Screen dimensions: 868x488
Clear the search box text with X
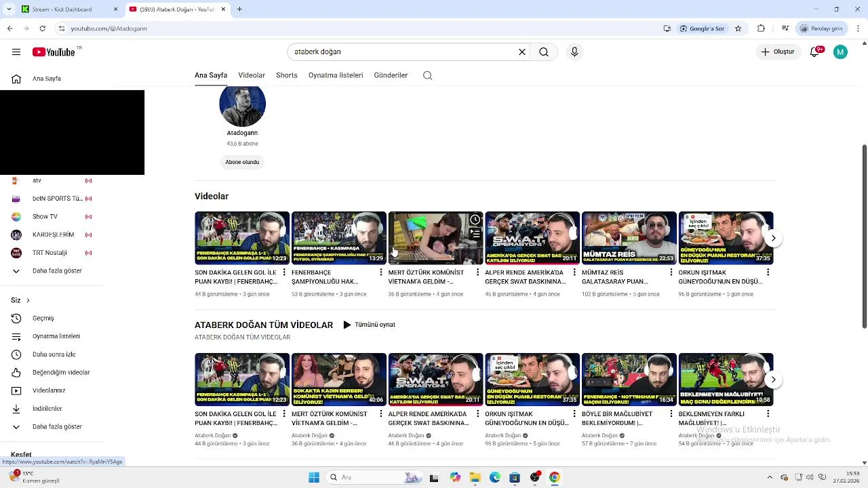click(522, 52)
